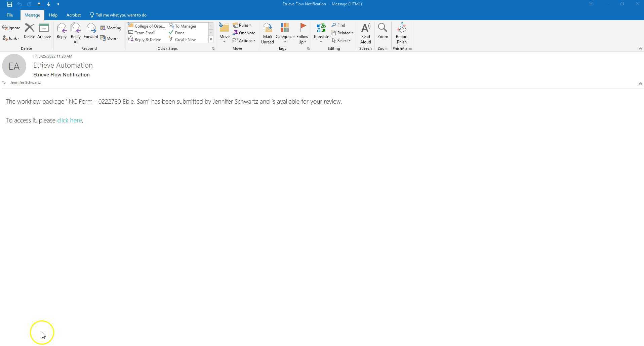Switch to the Help tab

53,15
